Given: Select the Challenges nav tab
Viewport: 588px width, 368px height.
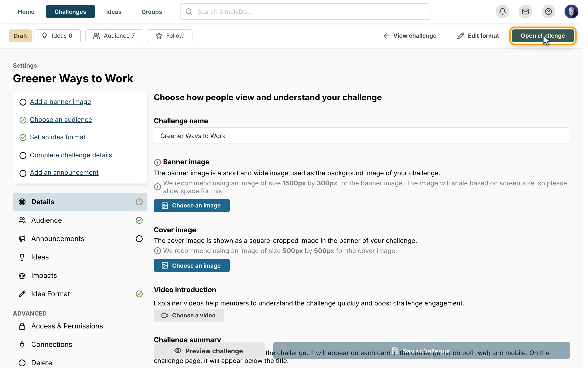Looking at the screenshot, I should point(70,11).
